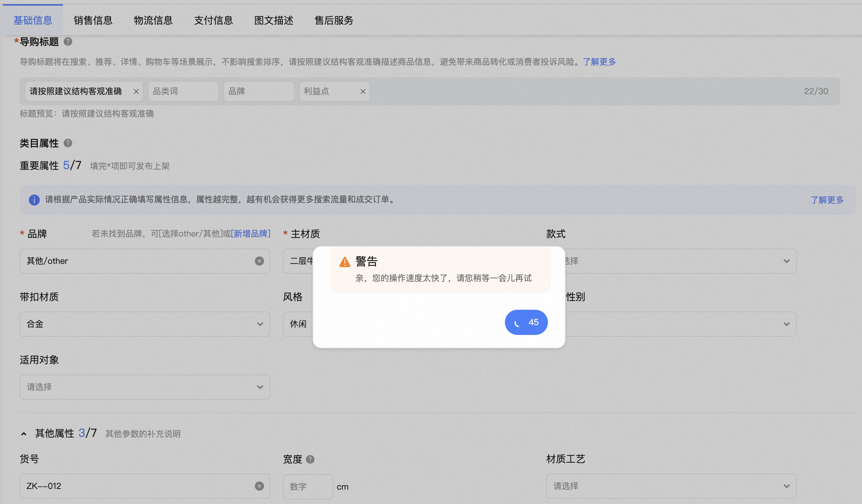The height and width of the screenshot is (504, 862).
Task: Open the 主材质 dropdown
Action: pyautogui.click(x=298, y=261)
